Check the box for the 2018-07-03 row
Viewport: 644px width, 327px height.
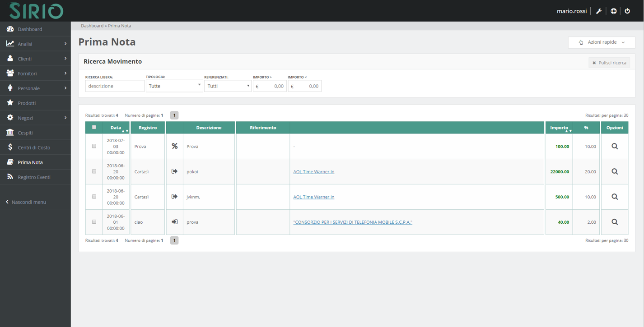(x=94, y=147)
